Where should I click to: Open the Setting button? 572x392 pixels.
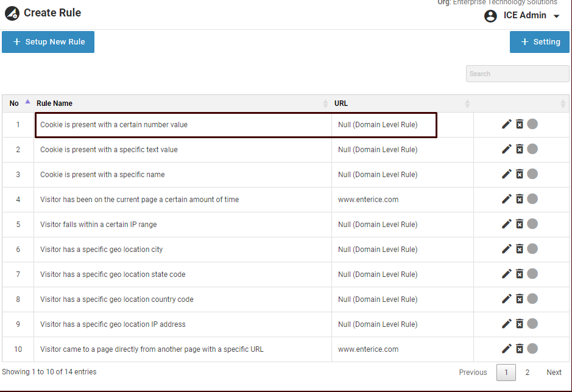[x=539, y=42]
